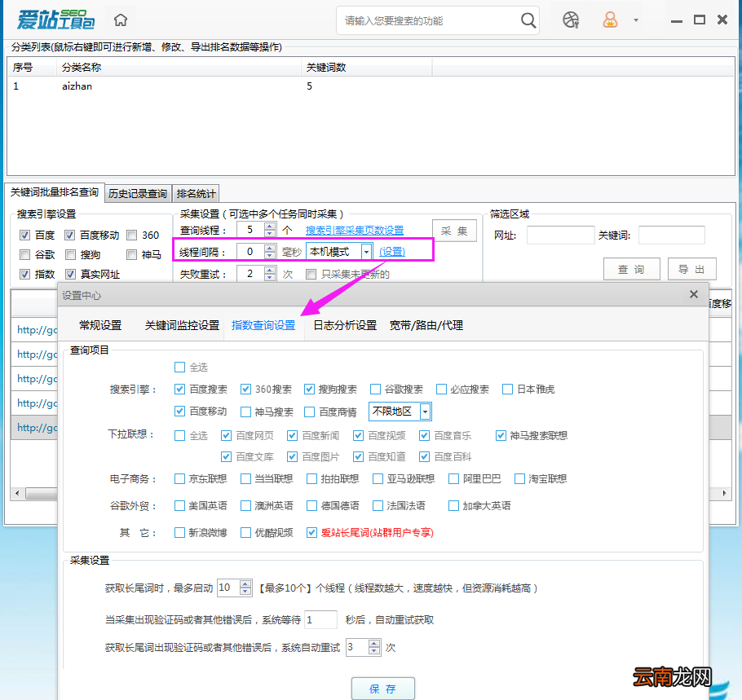Click the search magnifier icon
The image size is (742, 700).
[x=528, y=20]
